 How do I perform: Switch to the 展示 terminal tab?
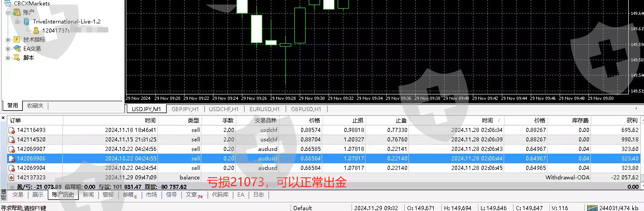(x=37, y=195)
